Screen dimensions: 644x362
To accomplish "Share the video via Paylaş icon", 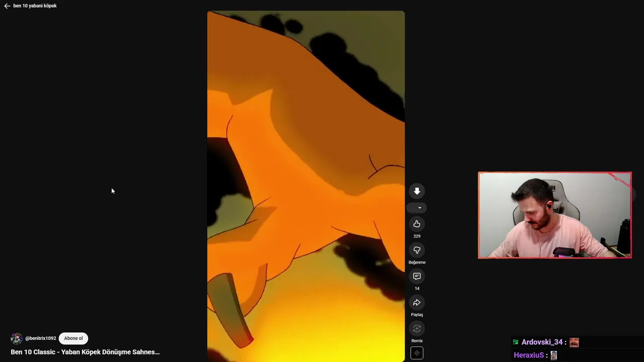I will (x=417, y=303).
